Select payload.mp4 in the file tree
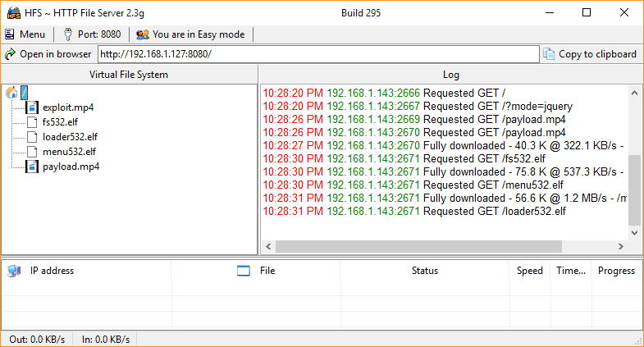 [71, 167]
